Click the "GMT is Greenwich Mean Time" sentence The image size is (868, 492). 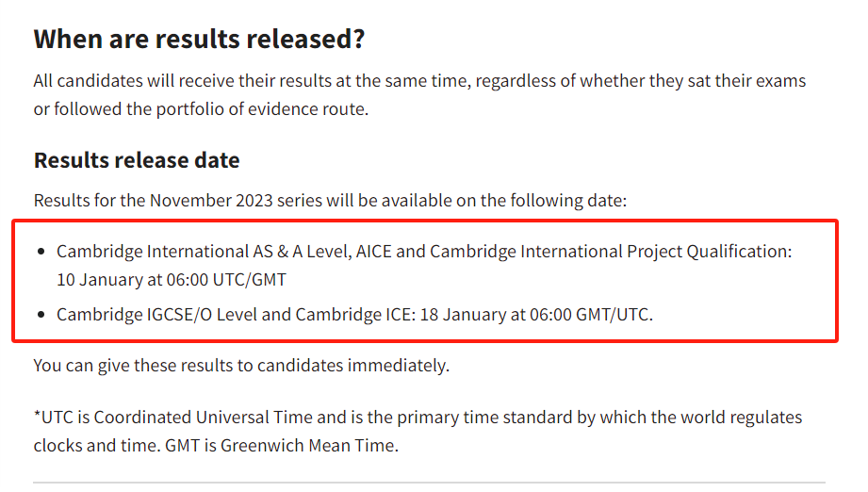coord(281,446)
